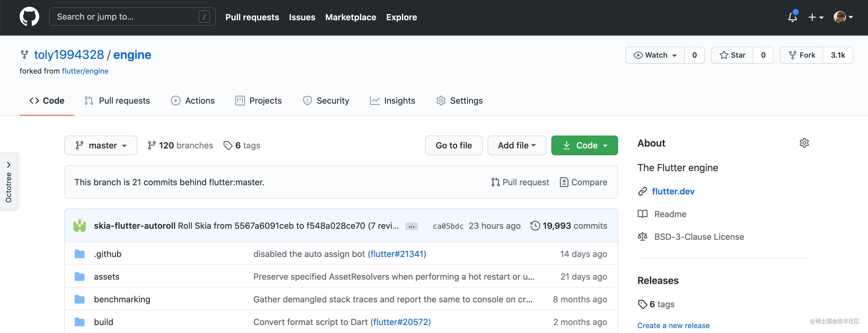Image resolution: width=868 pixels, height=333 pixels.
Task: Open the Add file dropdown
Action: [517, 145]
